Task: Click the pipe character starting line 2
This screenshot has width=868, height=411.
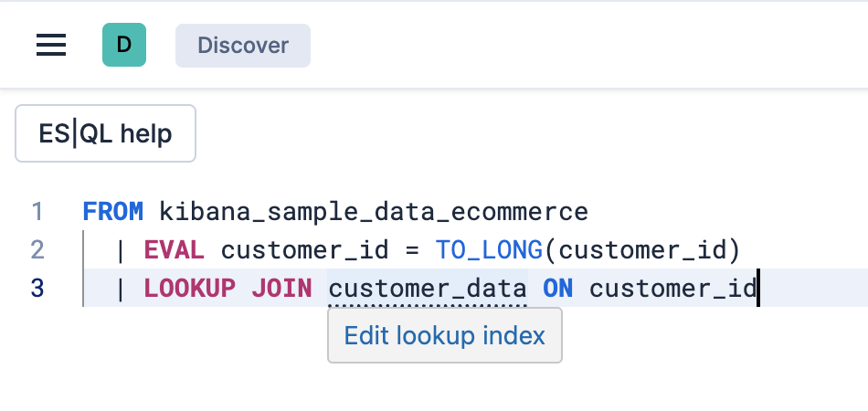Action: click(120, 250)
